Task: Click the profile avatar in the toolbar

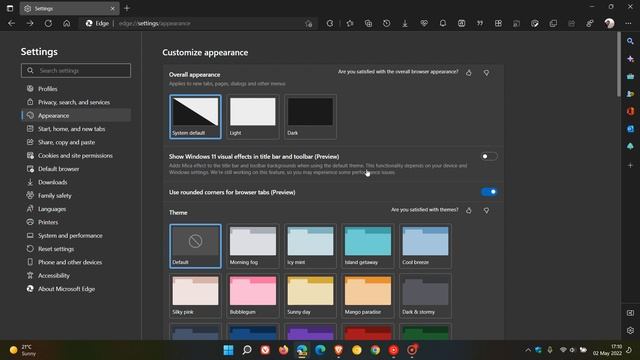Action: [609, 23]
